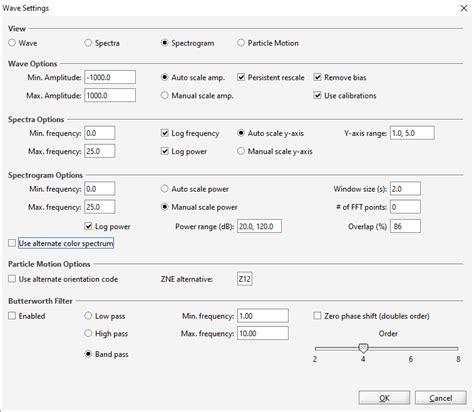The image size is (474, 412).
Task: Check Use alternate orientation code
Action: 12,279
